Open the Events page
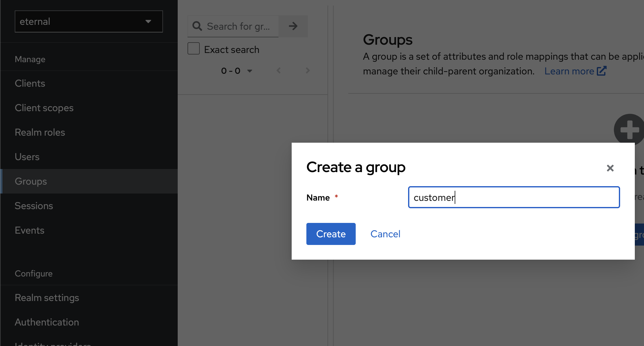This screenshot has width=644, height=346. (89, 230)
